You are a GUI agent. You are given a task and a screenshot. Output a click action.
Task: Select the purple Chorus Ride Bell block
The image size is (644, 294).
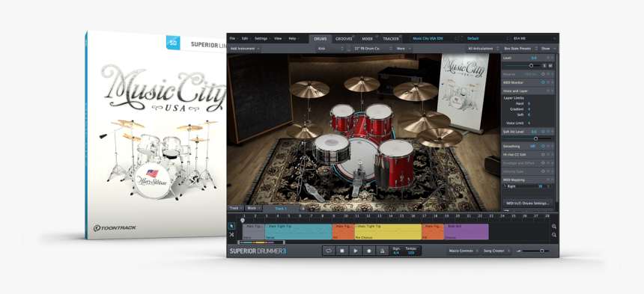[x=467, y=232]
